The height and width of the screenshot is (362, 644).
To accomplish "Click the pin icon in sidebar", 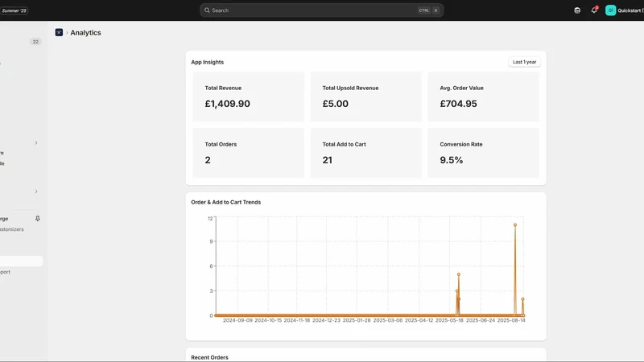I will point(37,219).
